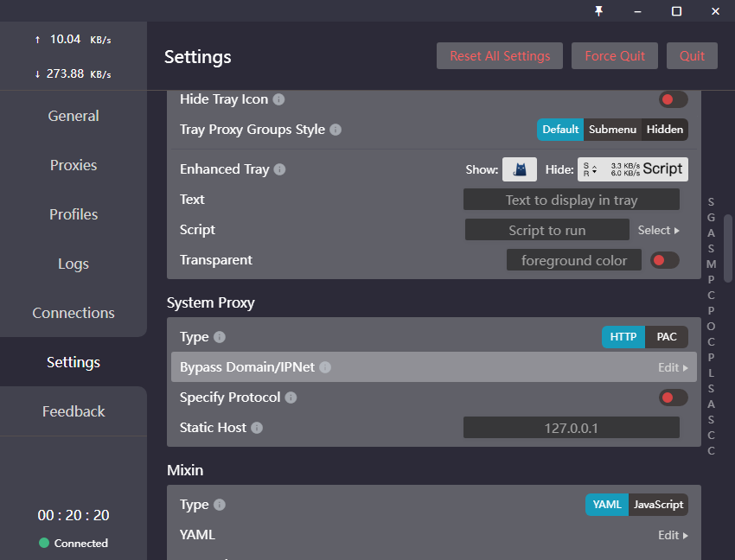Click info icon next to Specify Protocol
Viewport: 735px width, 560px height.
(291, 398)
